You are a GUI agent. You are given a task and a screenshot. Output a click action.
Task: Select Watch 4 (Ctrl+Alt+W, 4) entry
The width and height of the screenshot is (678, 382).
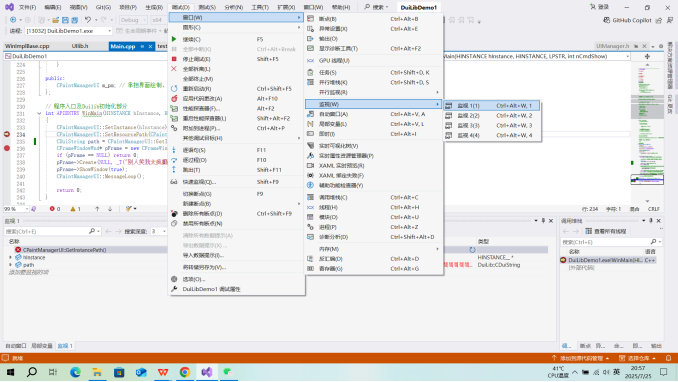point(492,135)
